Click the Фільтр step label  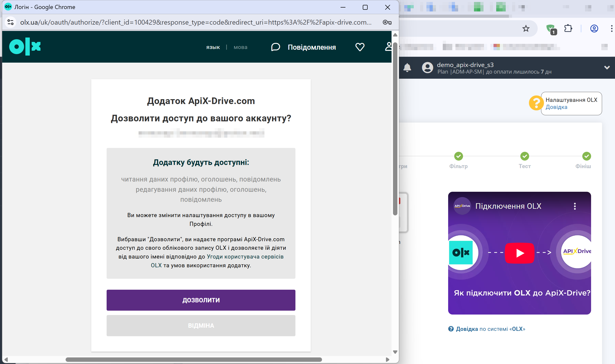(x=458, y=166)
